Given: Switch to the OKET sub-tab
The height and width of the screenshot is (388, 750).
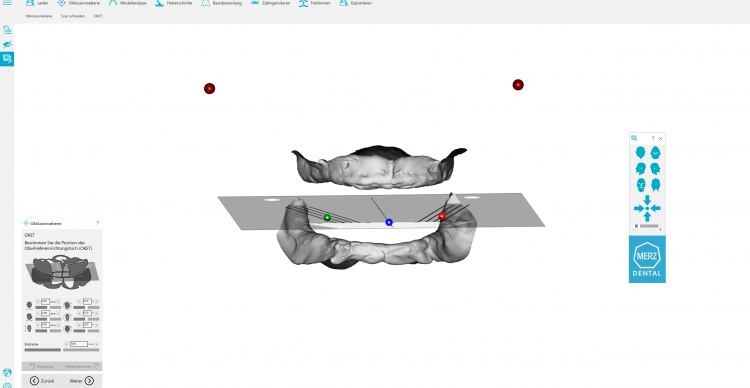Looking at the screenshot, I should click(98, 16).
